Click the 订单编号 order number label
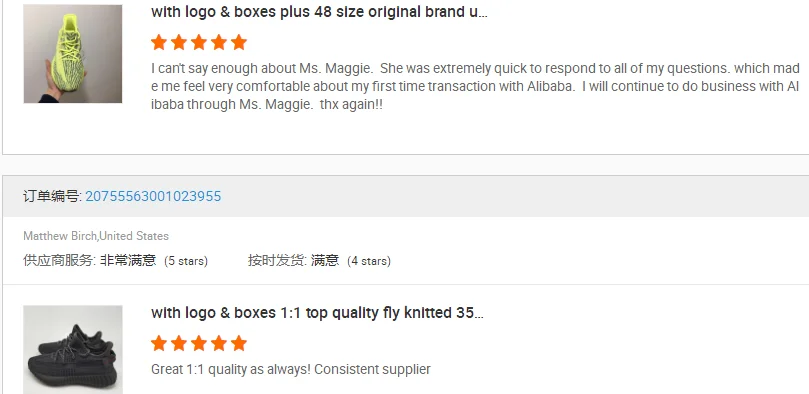Viewport: 809px width, 394px height. 52,196
